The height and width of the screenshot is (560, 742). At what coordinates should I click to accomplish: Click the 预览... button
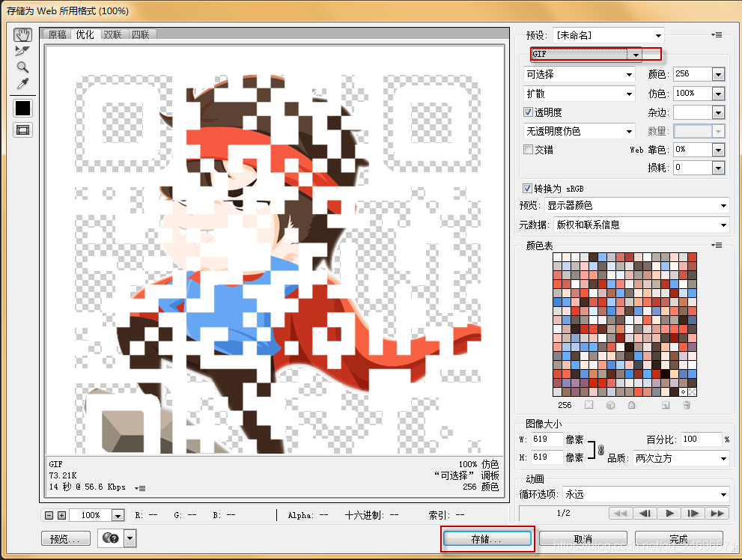(x=66, y=539)
